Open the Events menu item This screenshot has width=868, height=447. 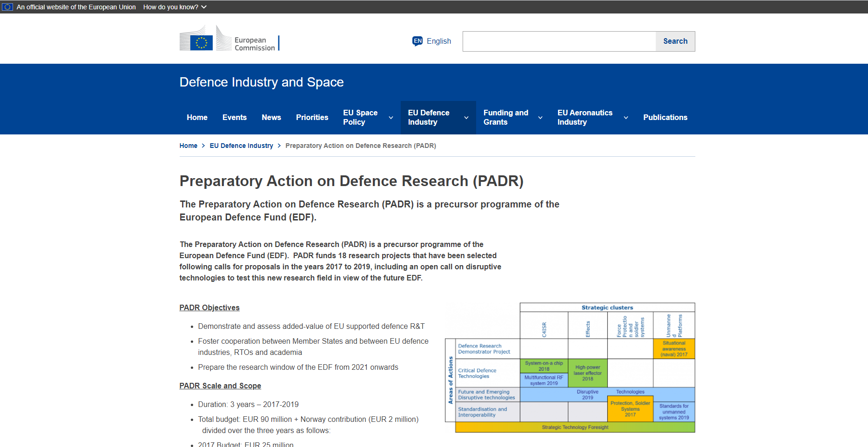point(234,118)
